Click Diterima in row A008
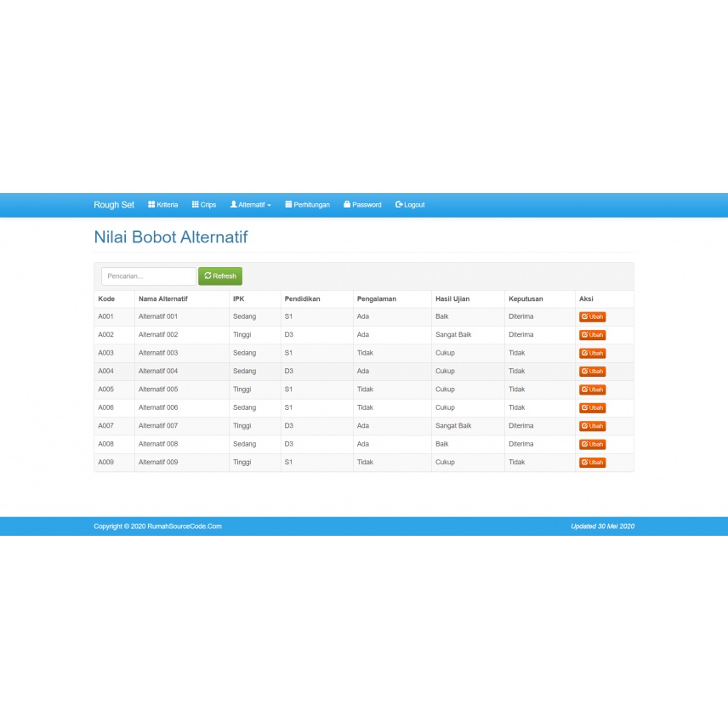The width and height of the screenshot is (728, 728). click(x=521, y=444)
